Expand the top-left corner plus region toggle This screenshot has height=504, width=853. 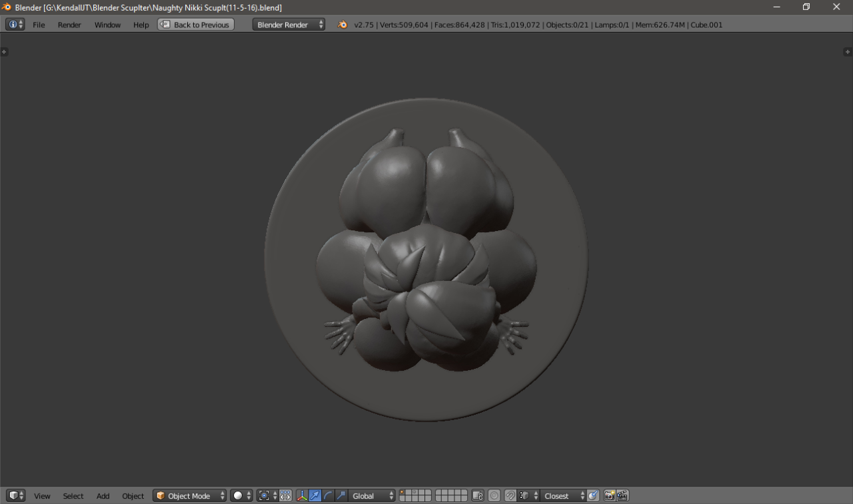tap(4, 52)
